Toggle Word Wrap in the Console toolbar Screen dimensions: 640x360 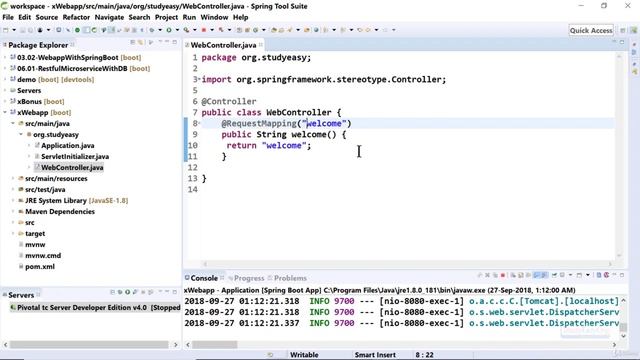529,275
